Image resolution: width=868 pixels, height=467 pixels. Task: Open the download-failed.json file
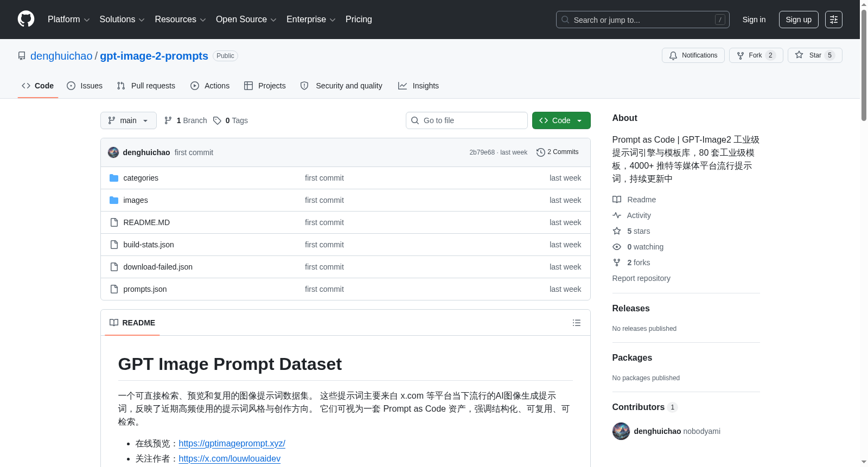158,267
